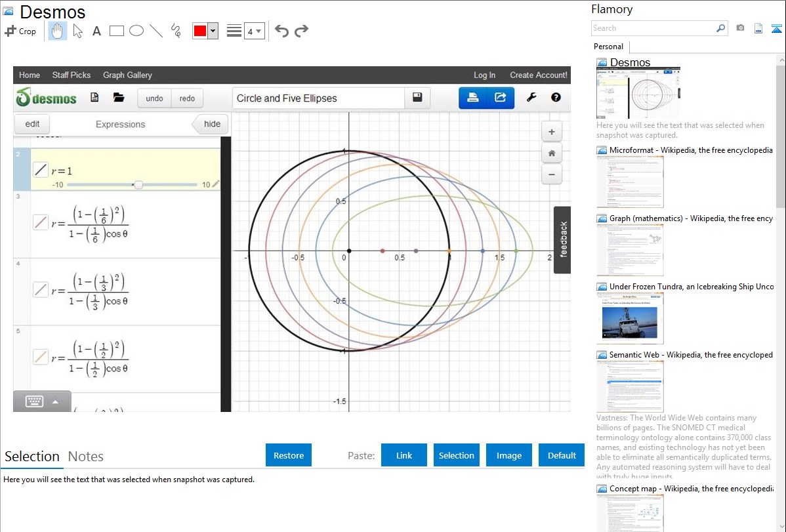Open the Icebreaking Ship snapshot thumbnail
The width and height of the screenshot is (786, 532).
pyautogui.click(x=630, y=318)
